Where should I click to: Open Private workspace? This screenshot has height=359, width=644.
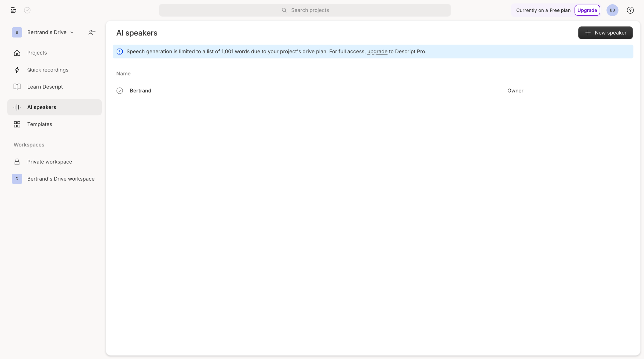(54, 162)
